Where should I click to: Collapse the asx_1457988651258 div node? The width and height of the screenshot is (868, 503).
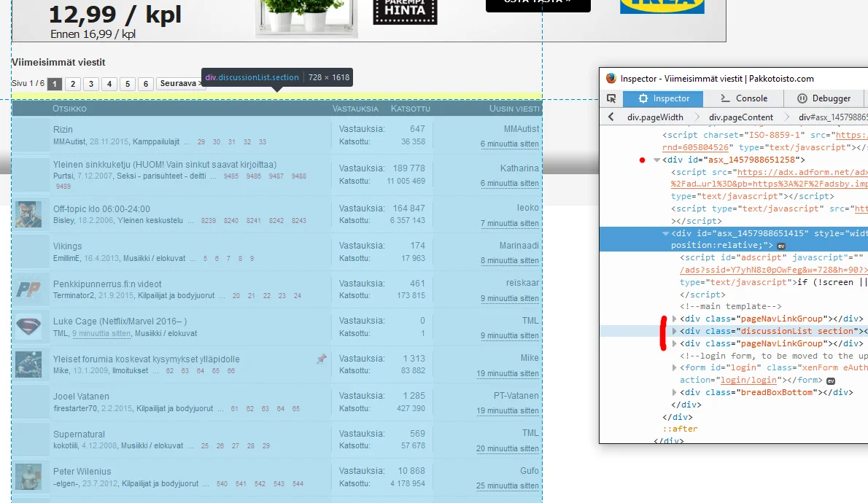pos(656,160)
